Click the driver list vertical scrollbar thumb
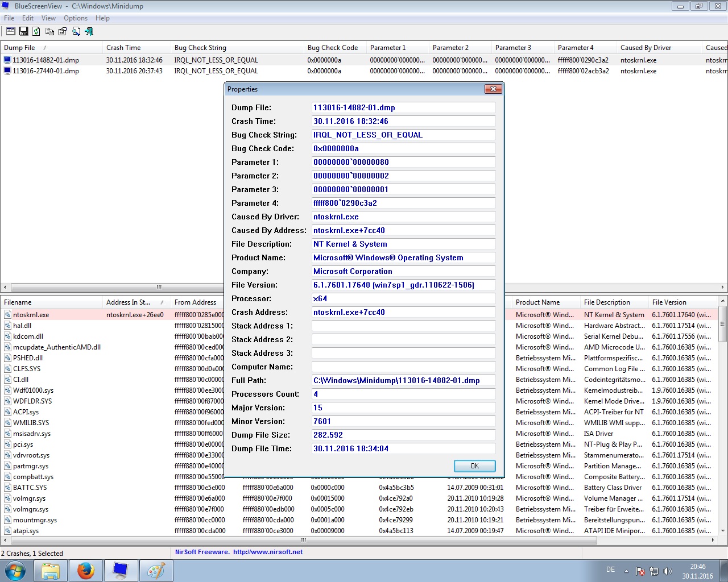Image resolution: width=728 pixels, height=582 pixels. tap(723, 323)
